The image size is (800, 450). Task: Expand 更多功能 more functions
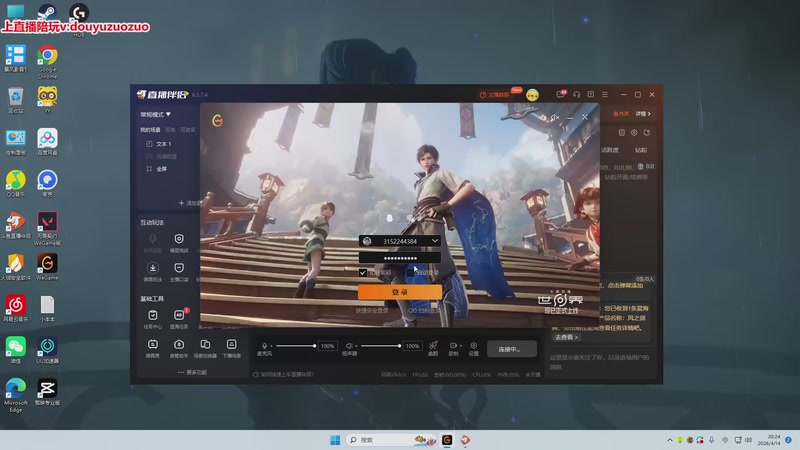(x=192, y=372)
